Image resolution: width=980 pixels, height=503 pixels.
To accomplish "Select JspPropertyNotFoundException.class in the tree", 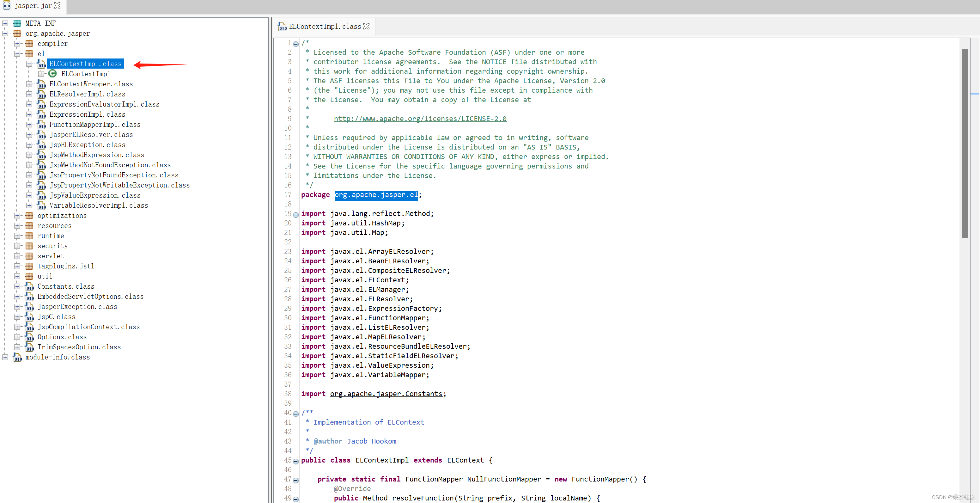I will coord(114,175).
